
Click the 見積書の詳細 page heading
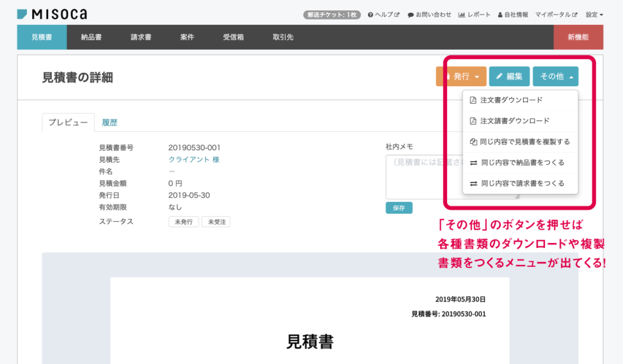pyautogui.click(x=77, y=77)
